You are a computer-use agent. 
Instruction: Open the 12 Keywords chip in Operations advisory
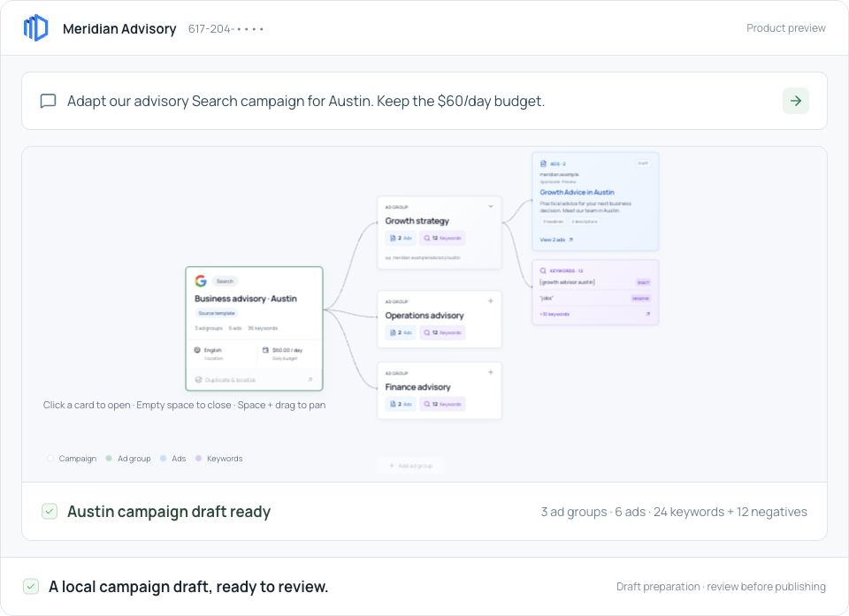(x=442, y=332)
